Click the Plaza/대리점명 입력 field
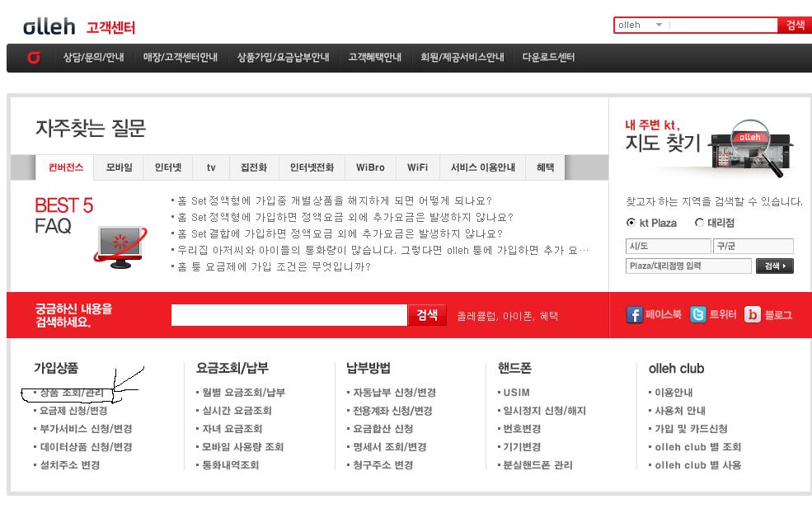The width and height of the screenshot is (812, 518). pyautogui.click(x=688, y=266)
